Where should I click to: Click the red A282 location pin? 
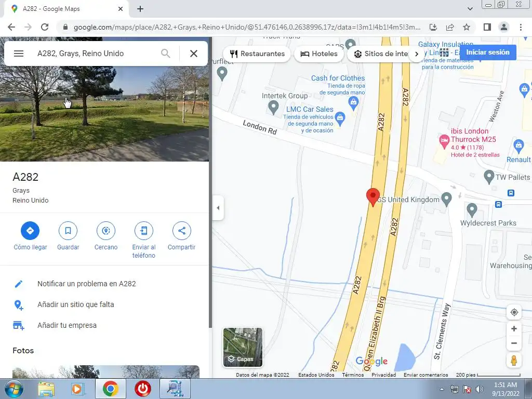click(x=373, y=197)
